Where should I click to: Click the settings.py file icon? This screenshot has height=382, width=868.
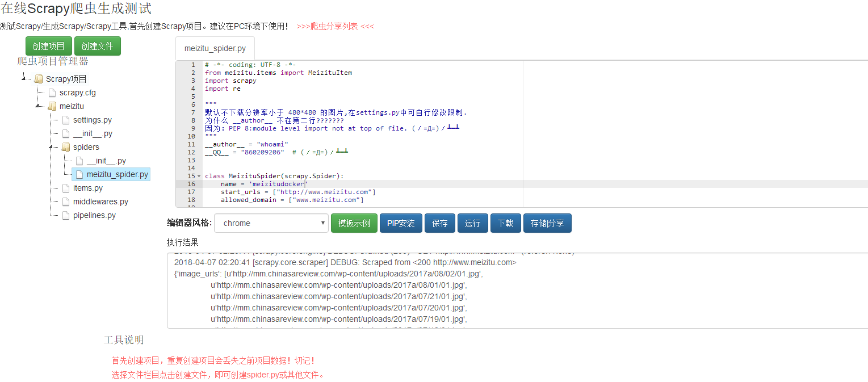click(x=66, y=120)
